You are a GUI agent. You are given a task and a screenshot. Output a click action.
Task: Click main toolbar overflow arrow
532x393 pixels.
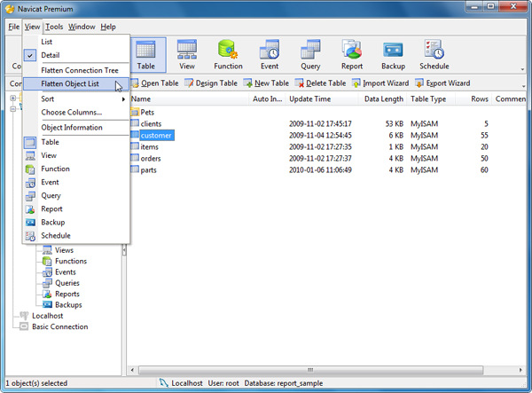(522, 69)
